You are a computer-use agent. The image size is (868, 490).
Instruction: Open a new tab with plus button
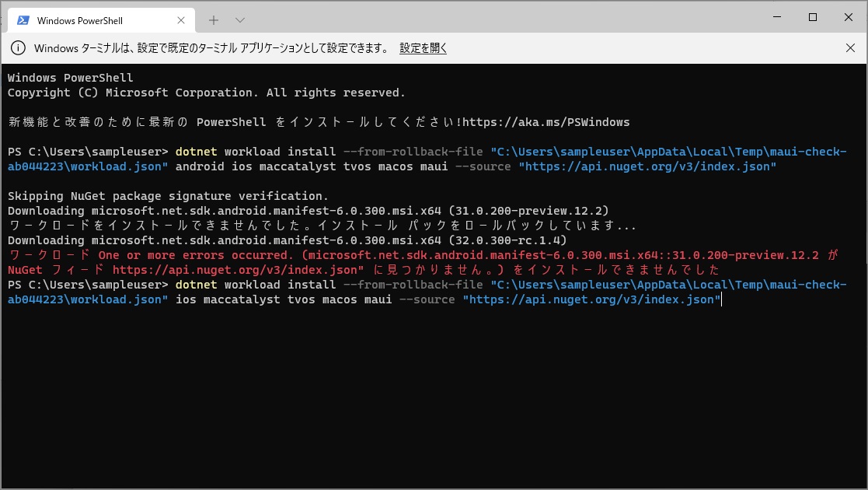(x=214, y=20)
